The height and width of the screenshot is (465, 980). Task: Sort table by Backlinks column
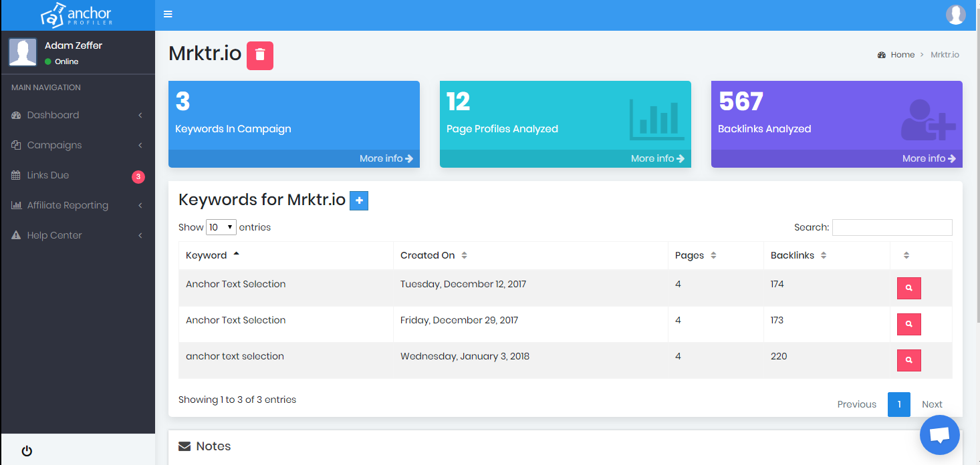click(x=827, y=255)
